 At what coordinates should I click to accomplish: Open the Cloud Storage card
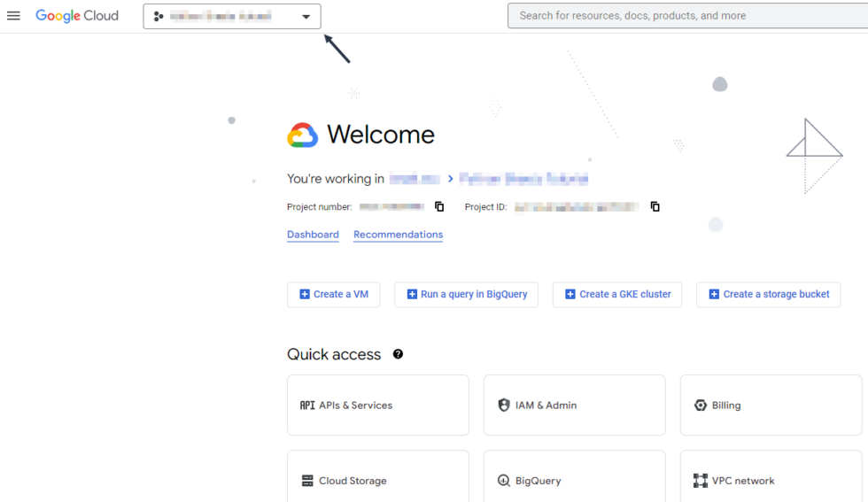click(x=377, y=480)
